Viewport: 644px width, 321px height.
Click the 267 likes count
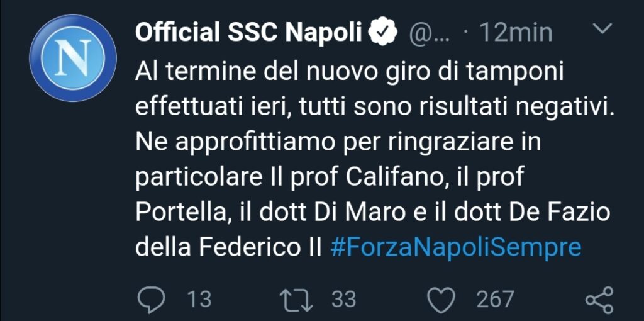(495, 300)
